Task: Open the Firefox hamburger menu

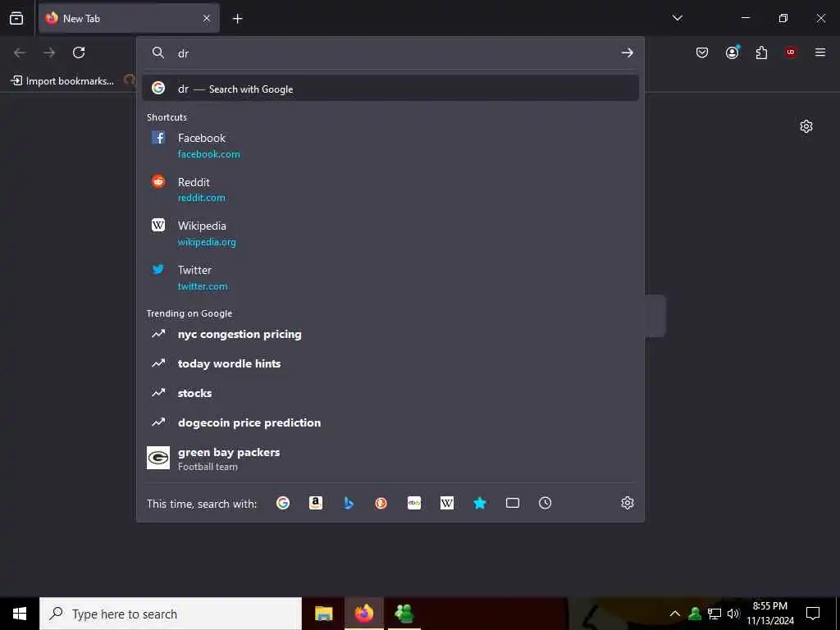Action: (820, 52)
